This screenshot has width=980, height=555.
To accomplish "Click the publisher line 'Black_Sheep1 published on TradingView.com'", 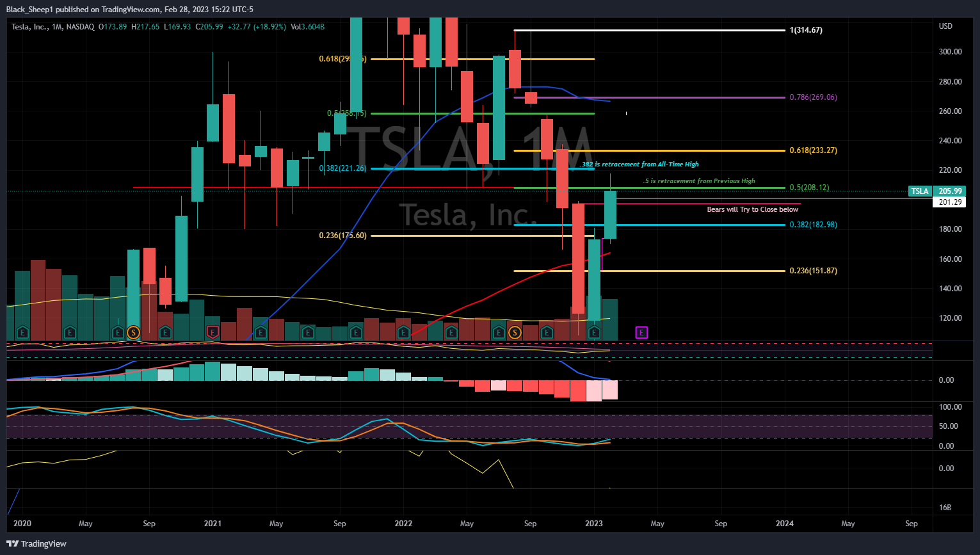I will [x=83, y=10].
